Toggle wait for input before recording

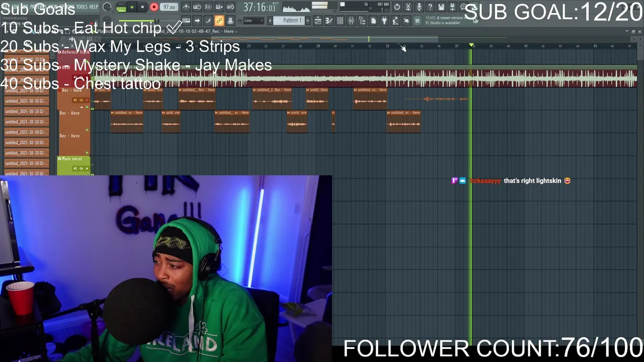pos(197,8)
